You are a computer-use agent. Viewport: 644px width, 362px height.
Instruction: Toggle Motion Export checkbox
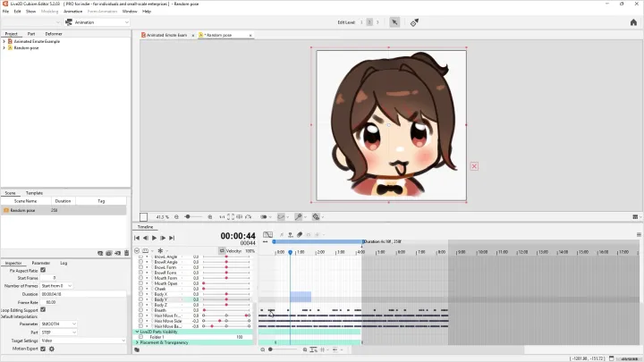pyautogui.click(x=43, y=349)
